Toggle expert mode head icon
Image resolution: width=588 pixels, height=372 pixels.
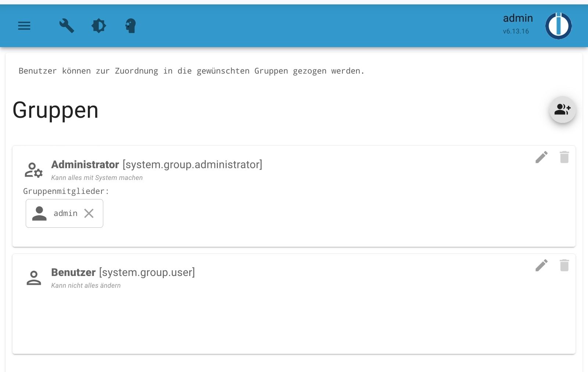(x=130, y=26)
